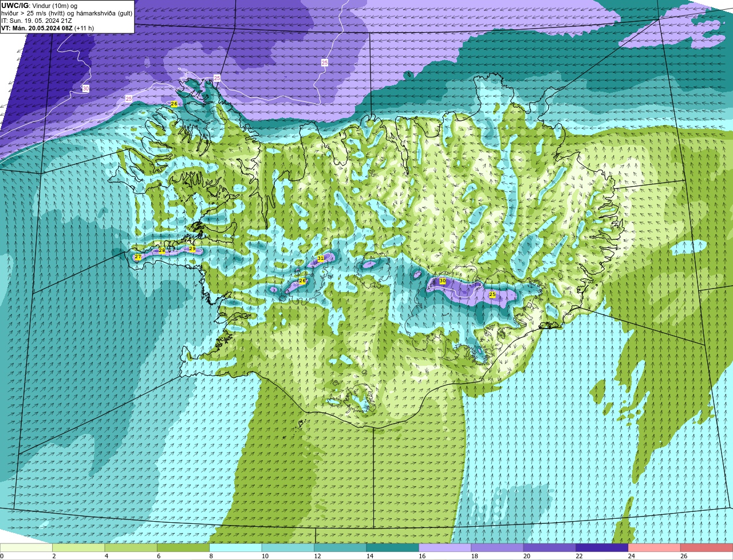The image size is (733, 560).
Task: Click the 10–12 m/s legend color swatch
Action: point(288,548)
